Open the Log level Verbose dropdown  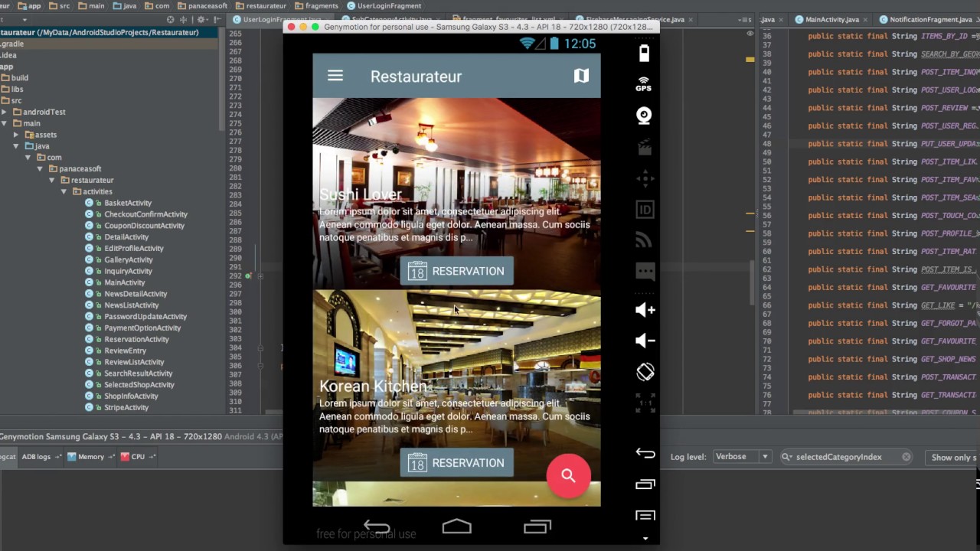742,457
